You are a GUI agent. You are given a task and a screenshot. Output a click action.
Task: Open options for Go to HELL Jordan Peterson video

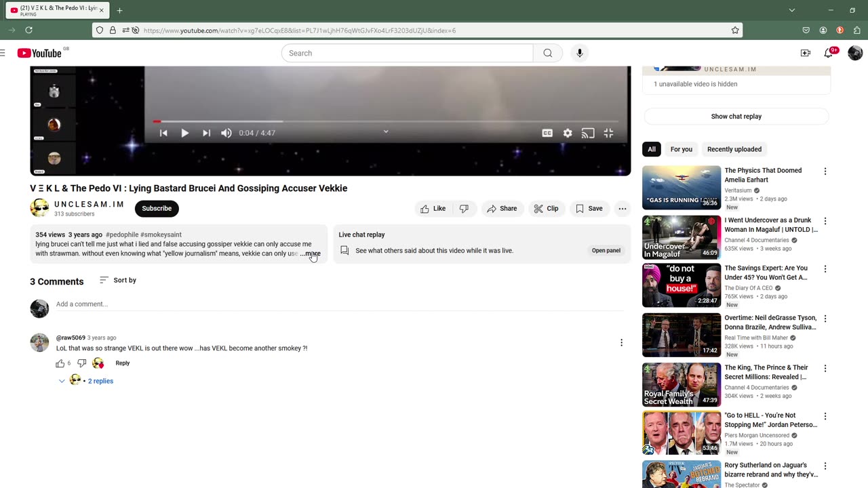pyautogui.click(x=825, y=417)
